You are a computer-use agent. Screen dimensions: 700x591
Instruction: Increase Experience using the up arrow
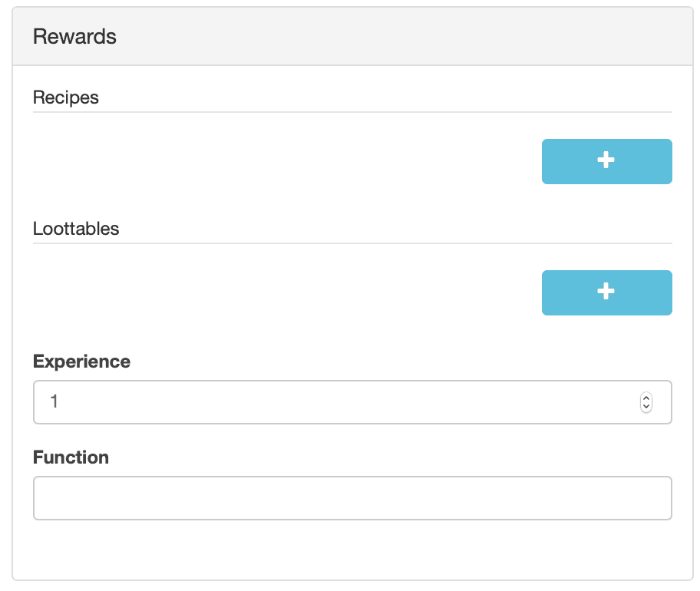[646, 398]
